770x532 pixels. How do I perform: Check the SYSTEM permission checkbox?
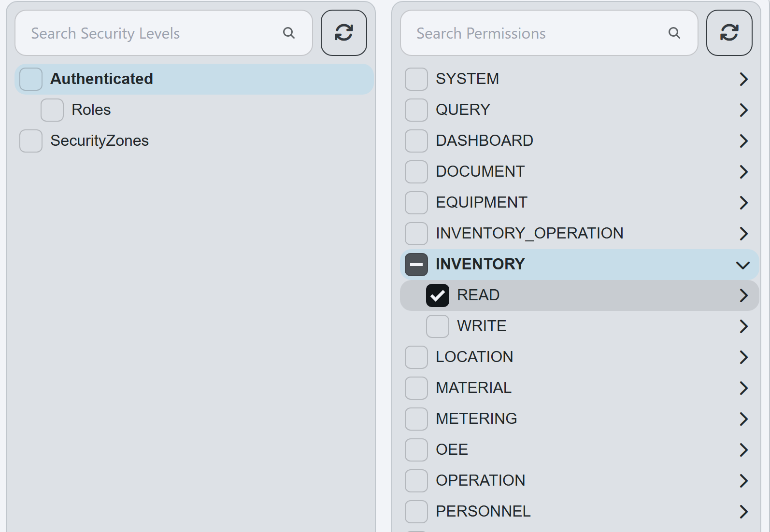tap(416, 79)
